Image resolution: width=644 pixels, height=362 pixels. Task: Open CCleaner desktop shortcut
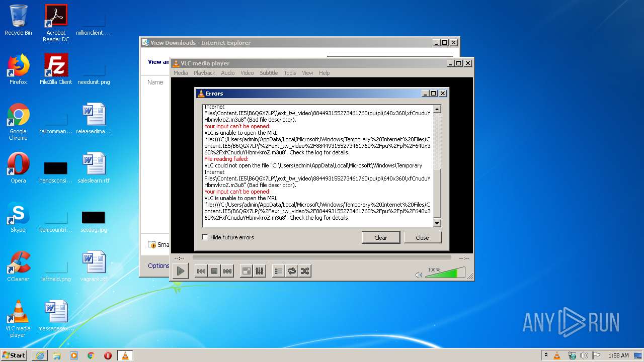(18, 266)
